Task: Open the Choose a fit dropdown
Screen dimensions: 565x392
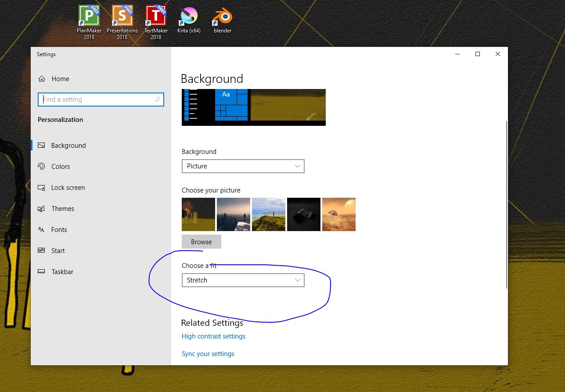Action: click(243, 280)
